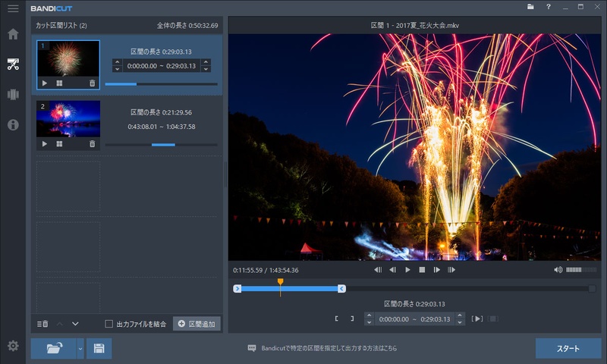Viewport: 607px width, 364px height.
Task: Enable the 出力ファイルを結合 checkbox
Action: tap(109, 324)
